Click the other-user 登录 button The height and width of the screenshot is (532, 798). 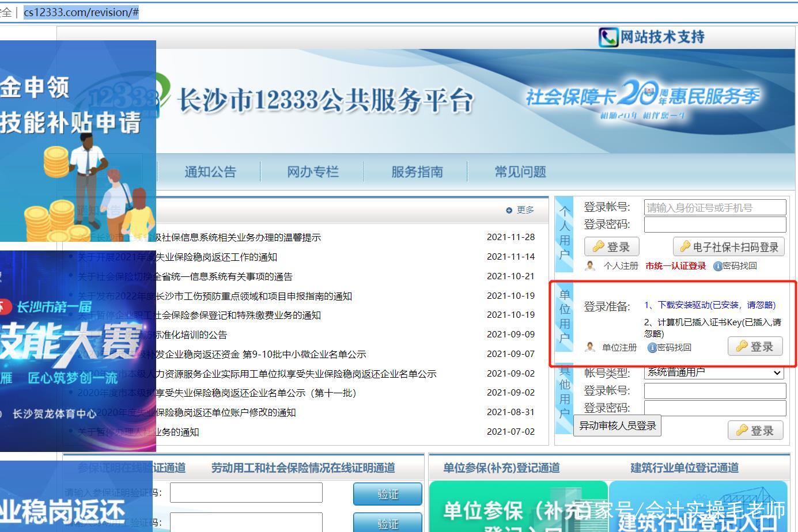755,430
